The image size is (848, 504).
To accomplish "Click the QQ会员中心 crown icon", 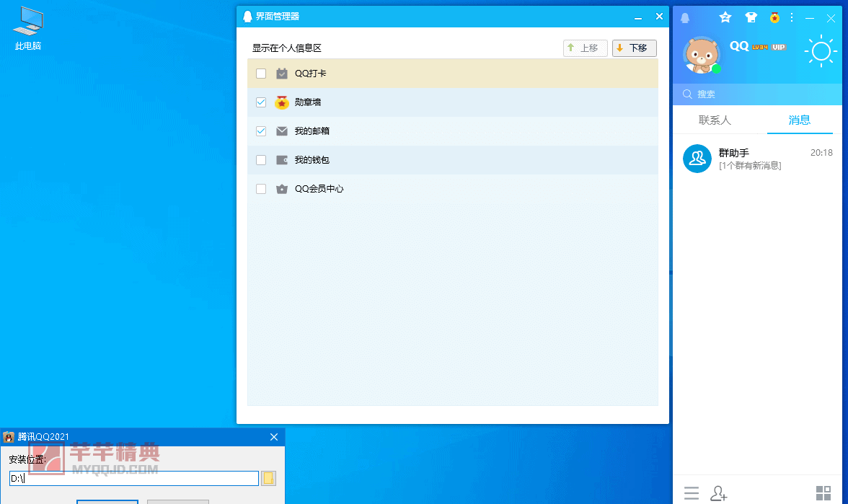I will [x=282, y=189].
